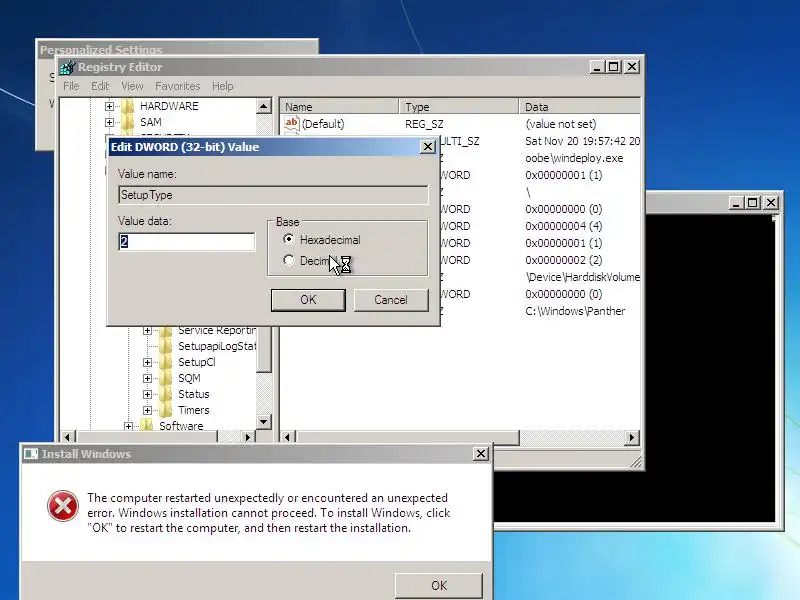
Task: Click the values pane scroll left arrow
Action: 287,437
